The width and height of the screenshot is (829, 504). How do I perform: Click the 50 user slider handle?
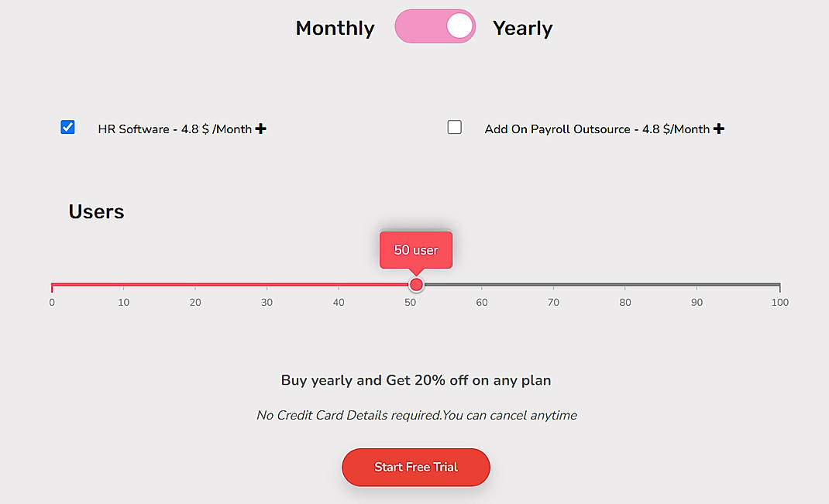pos(416,285)
